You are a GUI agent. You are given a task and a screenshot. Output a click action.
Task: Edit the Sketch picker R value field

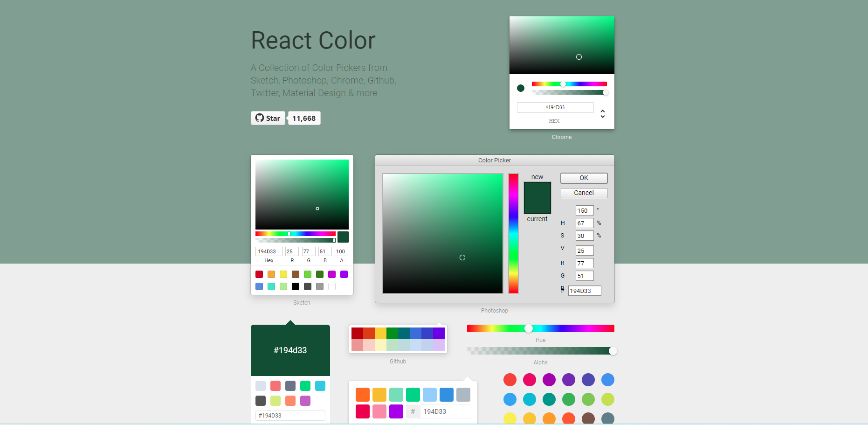[x=292, y=251]
